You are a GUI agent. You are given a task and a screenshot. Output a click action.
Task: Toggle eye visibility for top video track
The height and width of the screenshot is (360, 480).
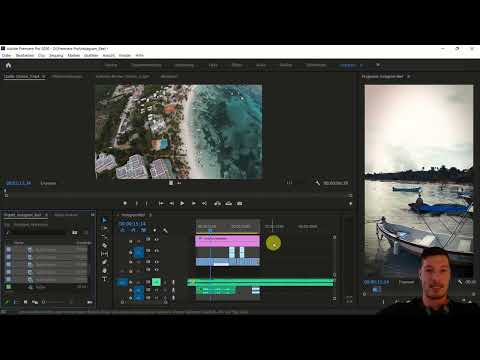pos(156,239)
